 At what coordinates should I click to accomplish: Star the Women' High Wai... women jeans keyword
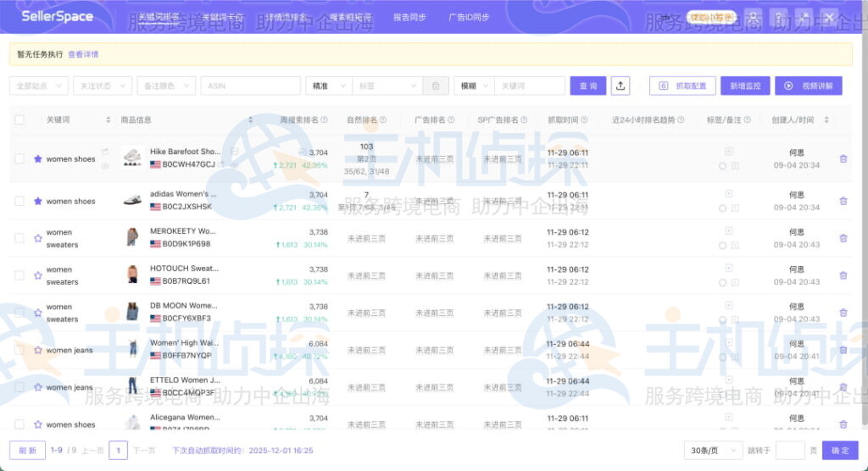(37, 351)
